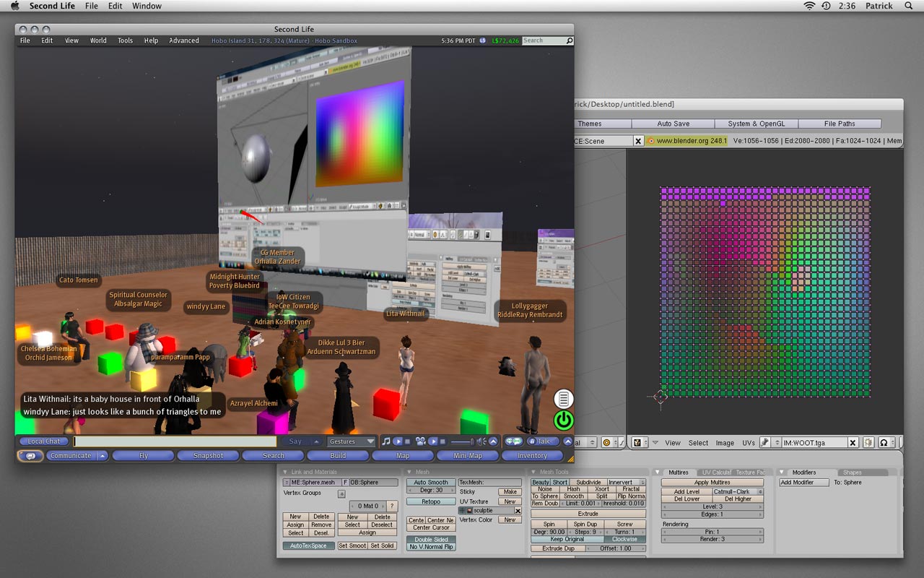This screenshot has width=924, height=578.
Task: Adjust the Multires Level: 3 slider
Action: pos(712,506)
